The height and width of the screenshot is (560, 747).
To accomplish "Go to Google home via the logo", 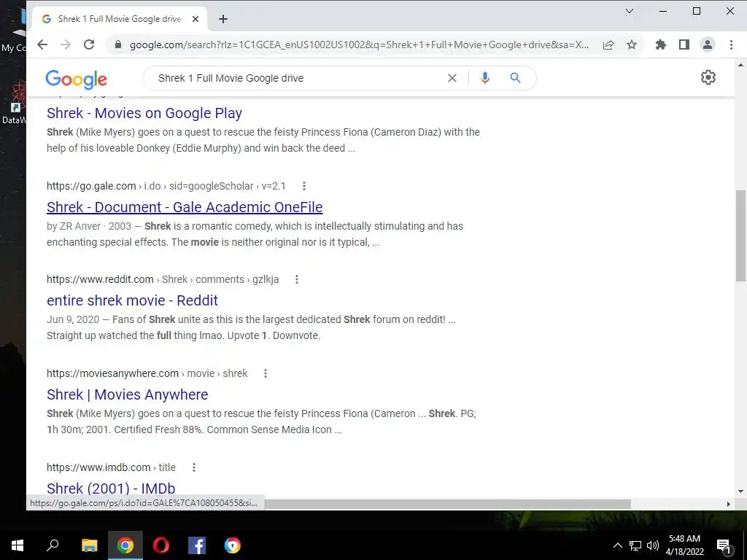I will pos(76,79).
